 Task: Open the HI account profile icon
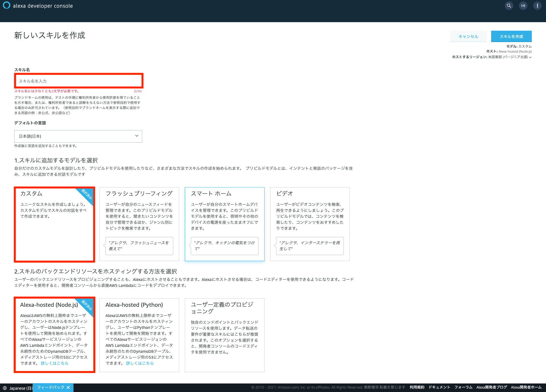(523, 6)
